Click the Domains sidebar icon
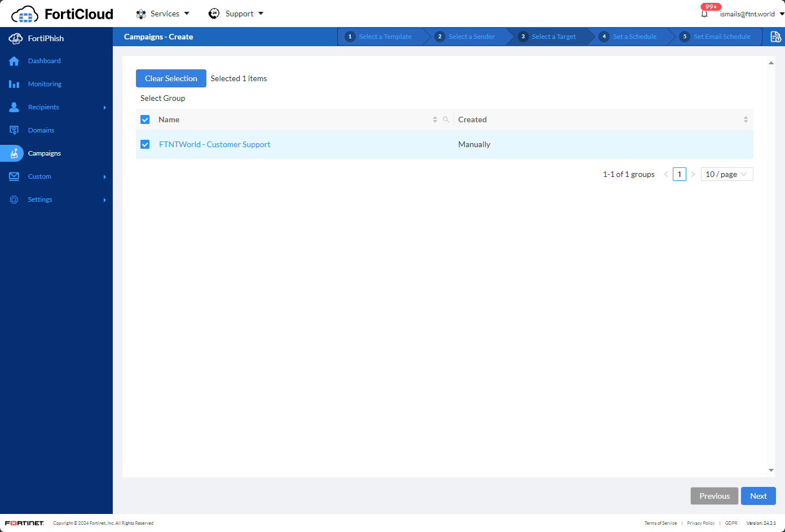This screenshot has height=532, width=785. coord(14,130)
